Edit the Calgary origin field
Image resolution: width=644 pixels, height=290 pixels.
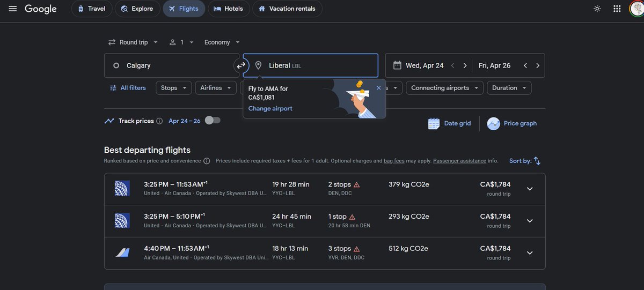(x=172, y=65)
